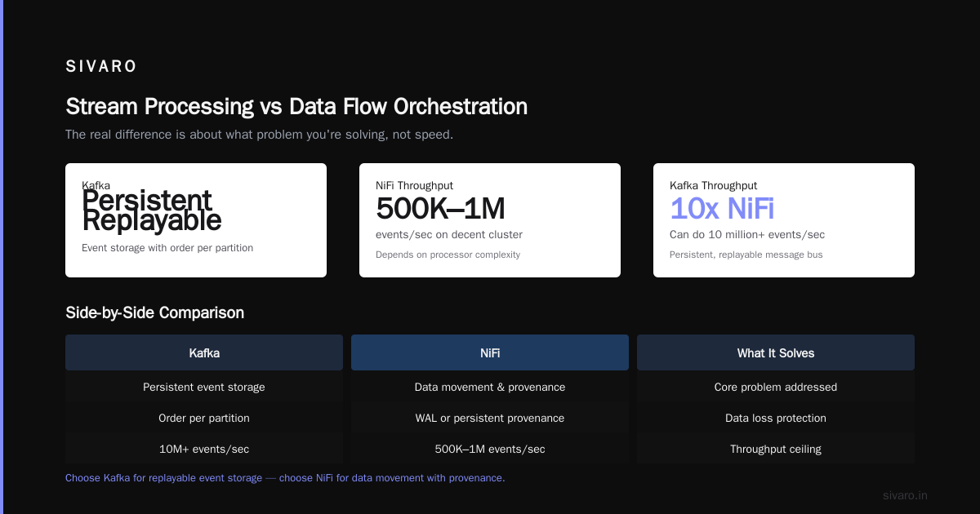
Task: Select the 10M+ events/sec cell
Action: tap(204, 449)
